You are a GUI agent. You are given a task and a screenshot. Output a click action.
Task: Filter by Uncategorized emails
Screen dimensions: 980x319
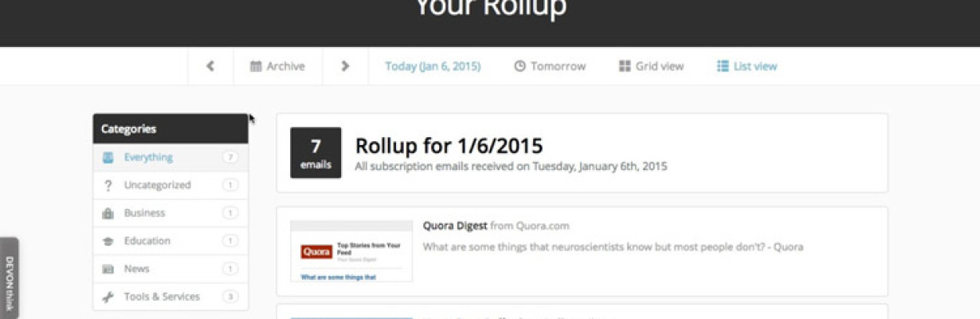tap(171, 185)
